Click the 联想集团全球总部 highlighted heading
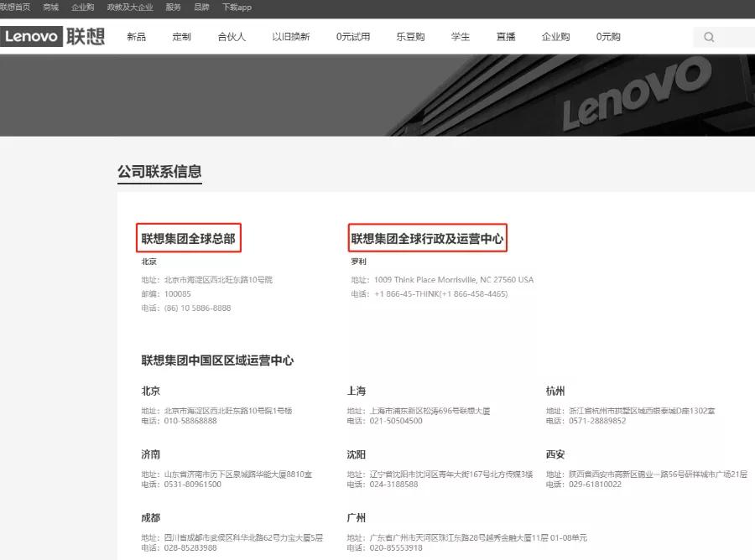Image resolution: width=755 pixels, height=560 pixels. point(188,238)
